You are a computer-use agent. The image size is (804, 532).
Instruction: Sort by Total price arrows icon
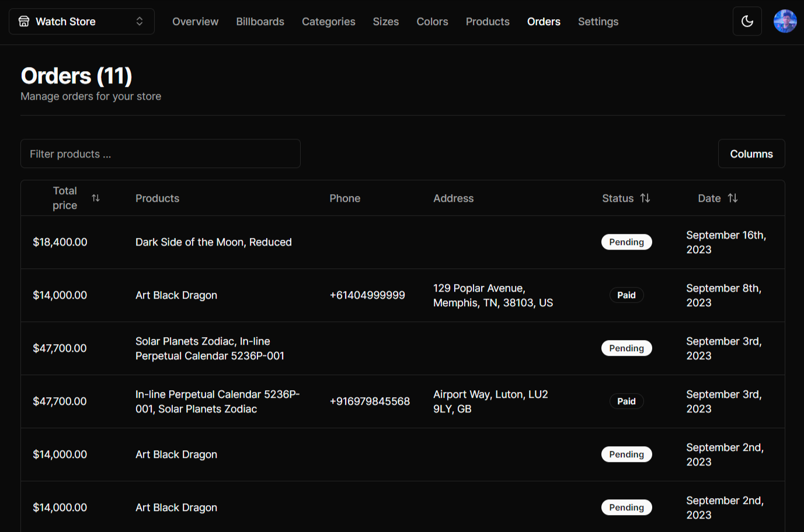pos(96,198)
